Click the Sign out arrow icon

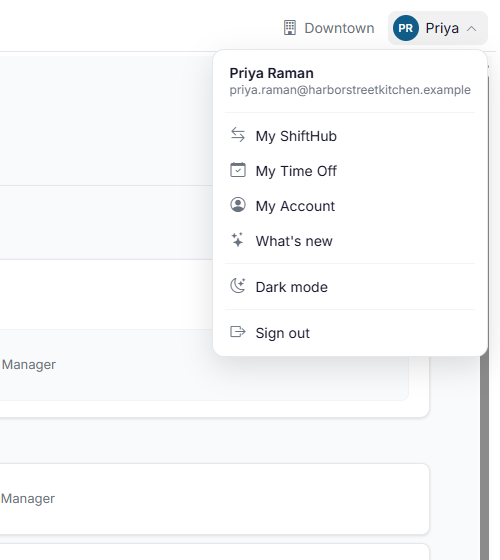tap(238, 332)
